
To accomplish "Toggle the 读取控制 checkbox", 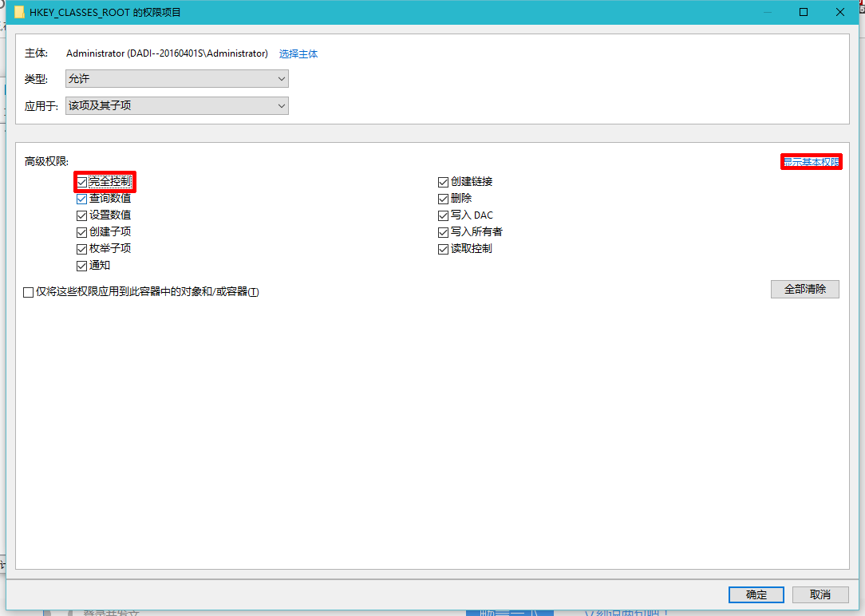I will click(444, 249).
